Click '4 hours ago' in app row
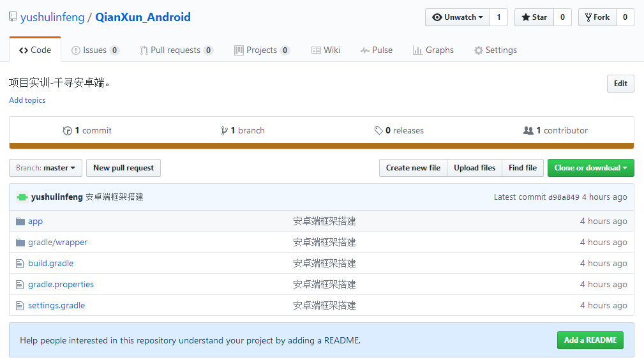This screenshot has width=644, height=360. (603, 221)
